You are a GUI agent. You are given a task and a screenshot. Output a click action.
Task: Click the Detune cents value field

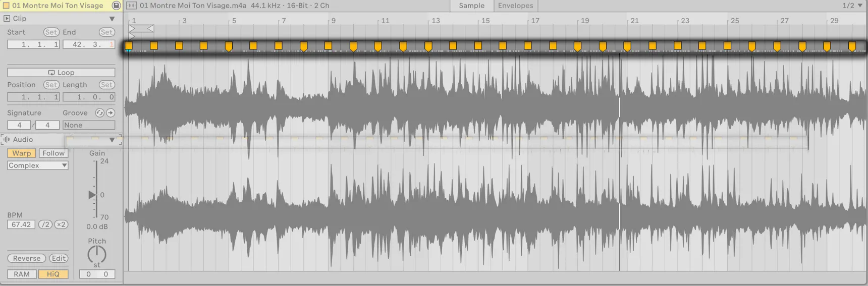(106, 274)
